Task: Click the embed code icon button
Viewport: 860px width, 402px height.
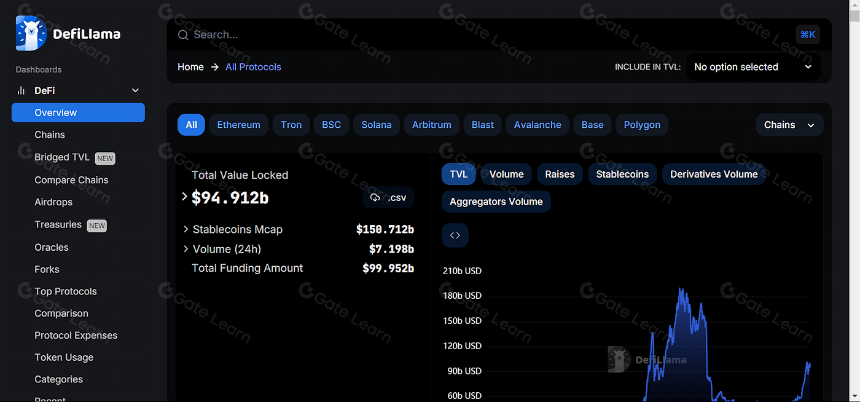Action: point(455,235)
